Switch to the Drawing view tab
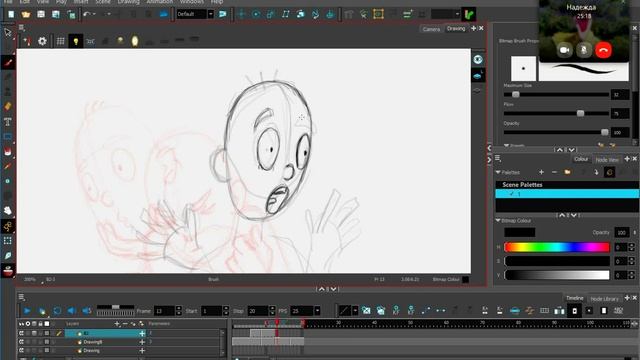Screen dimensions: 640x360 (456, 29)
